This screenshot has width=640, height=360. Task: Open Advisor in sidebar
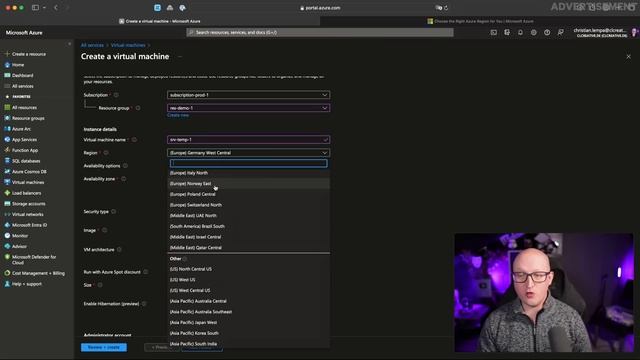coord(16,246)
